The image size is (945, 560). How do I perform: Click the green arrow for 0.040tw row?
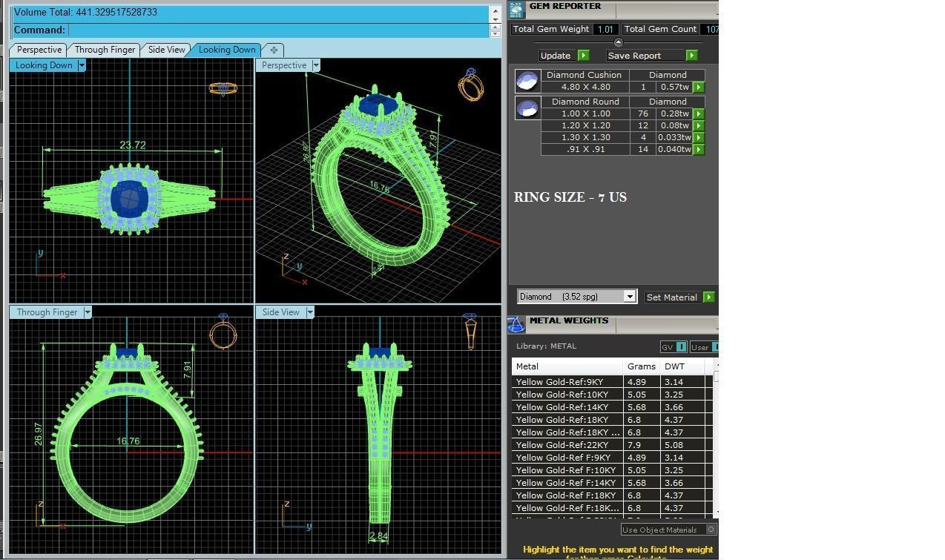(x=699, y=150)
